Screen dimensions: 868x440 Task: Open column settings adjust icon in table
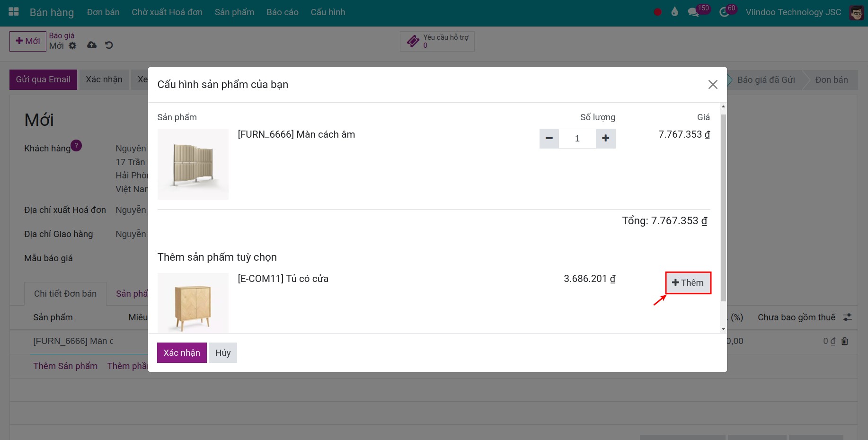847,317
